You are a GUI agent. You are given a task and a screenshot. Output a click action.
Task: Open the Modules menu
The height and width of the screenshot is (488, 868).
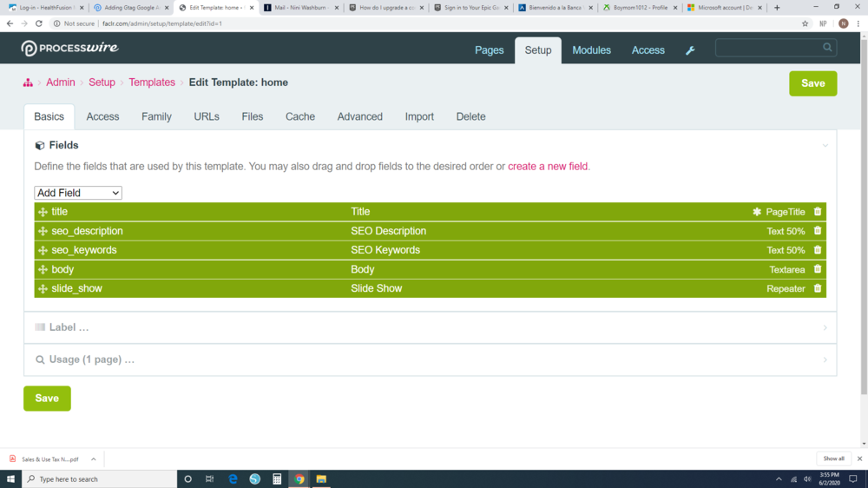tap(591, 50)
